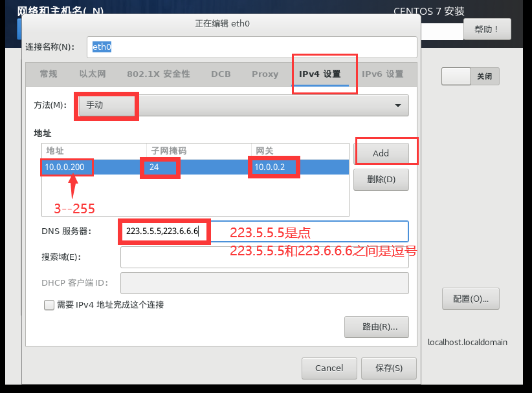Click the 地址 column header
The width and height of the screenshot is (532, 393).
[x=94, y=151]
